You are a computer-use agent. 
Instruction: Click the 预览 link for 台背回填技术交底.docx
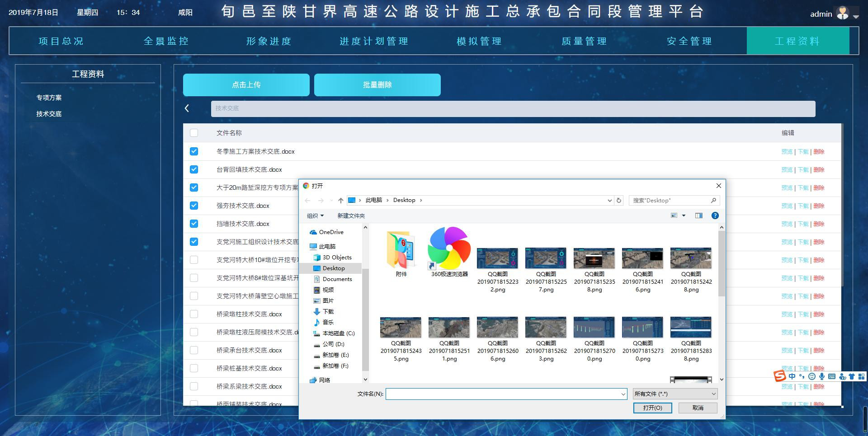[x=787, y=169]
